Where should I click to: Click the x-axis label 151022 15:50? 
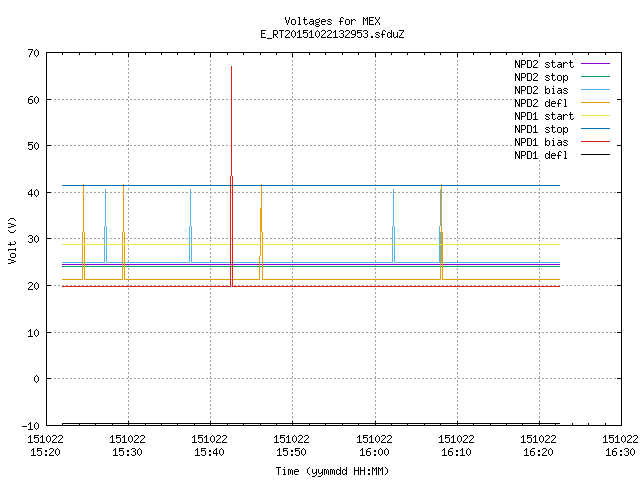coord(291,446)
